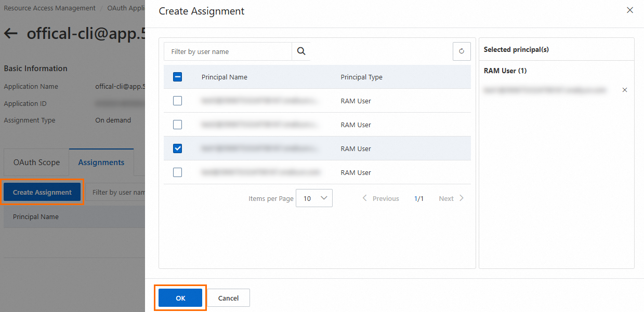
Task: Click the Create Assignment button
Action: pyautogui.click(x=42, y=192)
